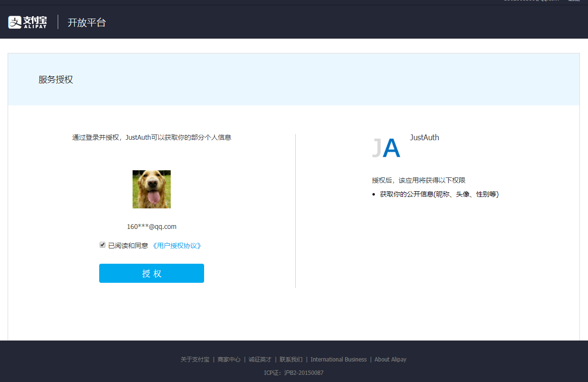This screenshot has width=588, height=382.
Task: Open About Alipay footer link
Action: click(x=391, y=360)
